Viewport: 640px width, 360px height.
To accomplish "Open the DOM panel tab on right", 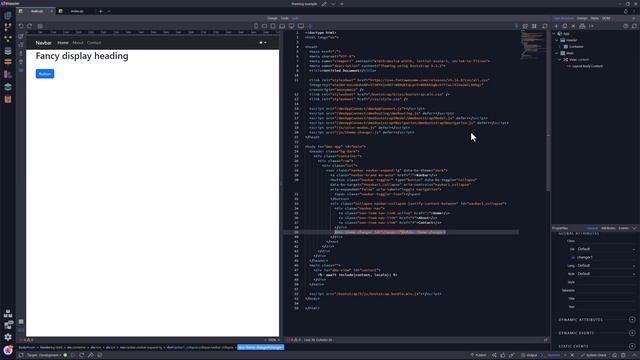I will tap(606, 18).
